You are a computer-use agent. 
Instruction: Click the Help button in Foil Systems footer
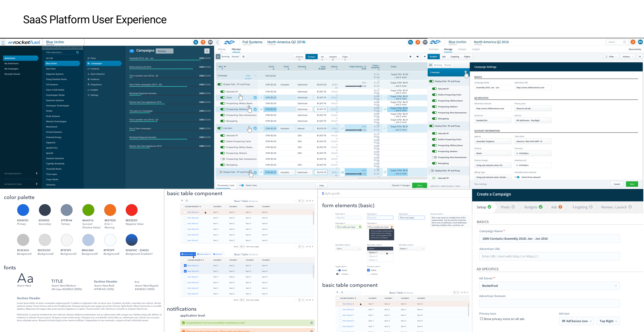(x=321, y=186)
